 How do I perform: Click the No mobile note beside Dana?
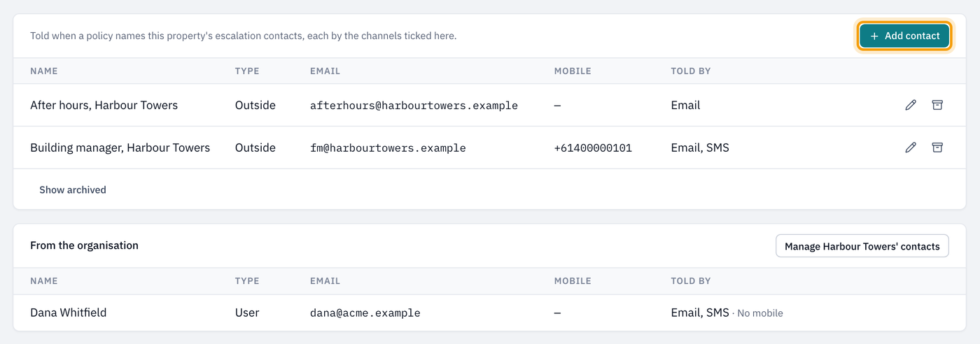click(760, 313)
